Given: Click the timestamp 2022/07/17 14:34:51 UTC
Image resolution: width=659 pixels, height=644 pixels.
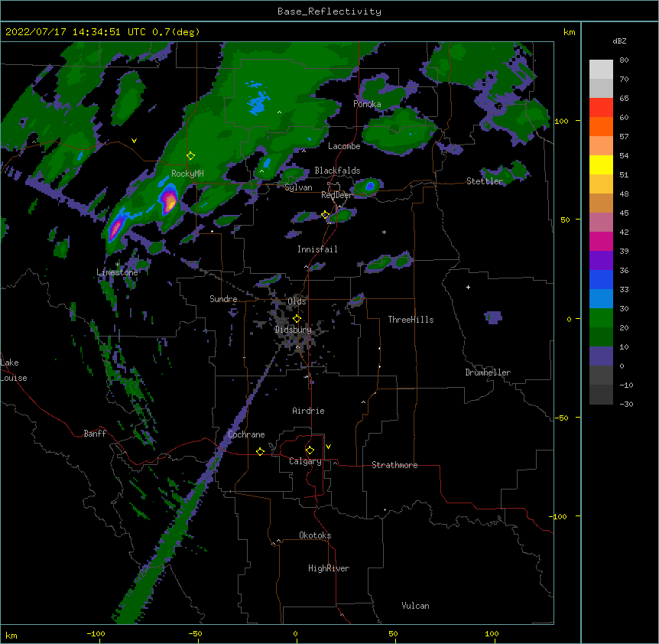Looking at the screenshot, I should (x=75, y=32).
